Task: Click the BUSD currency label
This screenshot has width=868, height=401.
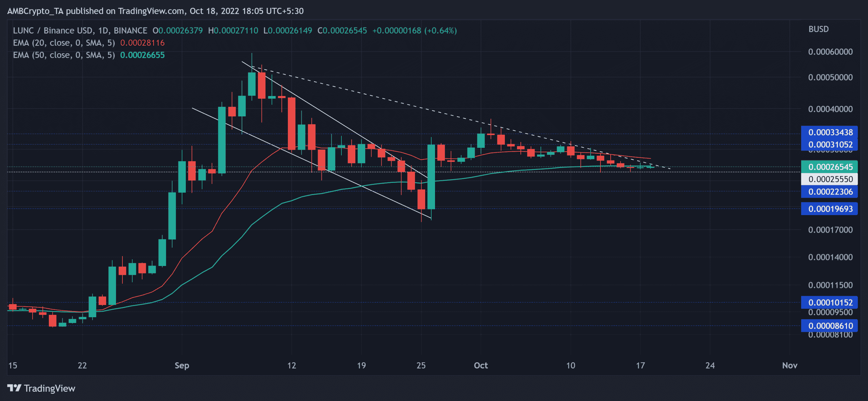Action: [x=818, y=29]
